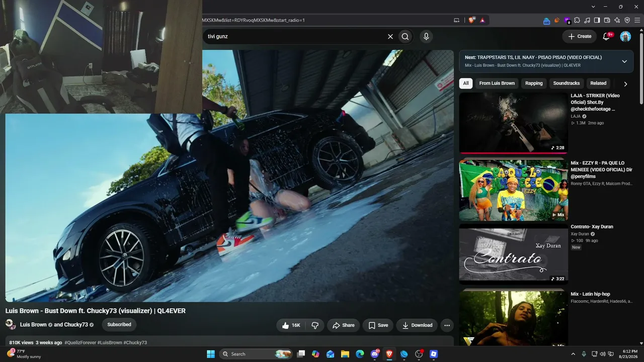Open Chucky73 channel link
644x362 pixels.
[x=75, y=325]
